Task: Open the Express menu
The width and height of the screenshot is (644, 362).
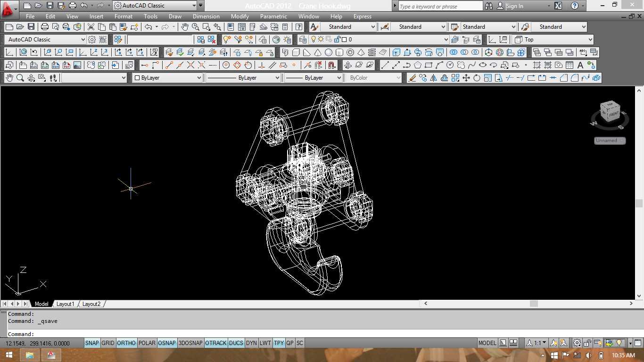Action: tap(363, 16)
